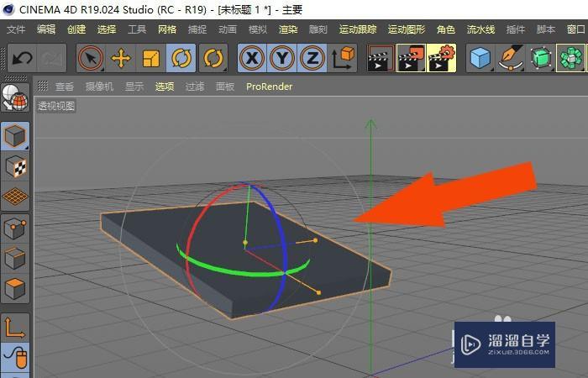Toggle the coordinate system cube icon
The image size is (588, 378).
click(x=343, y=58)
